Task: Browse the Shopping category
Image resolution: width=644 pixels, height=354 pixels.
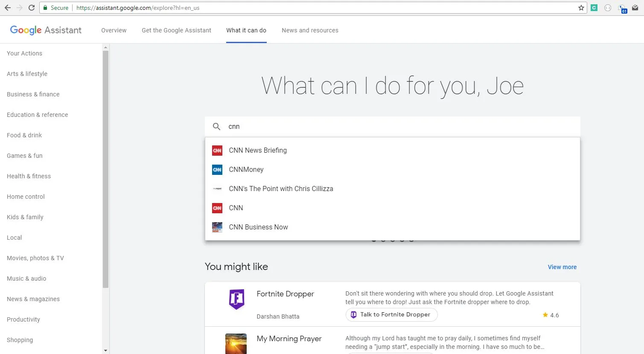Action: pos(20,340)
